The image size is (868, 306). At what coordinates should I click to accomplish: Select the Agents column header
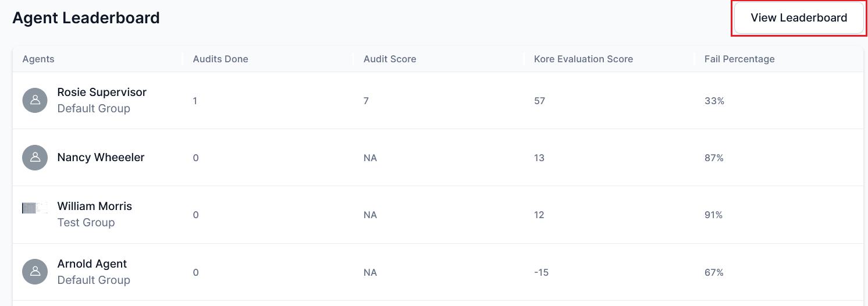click(x=38, y=59)
